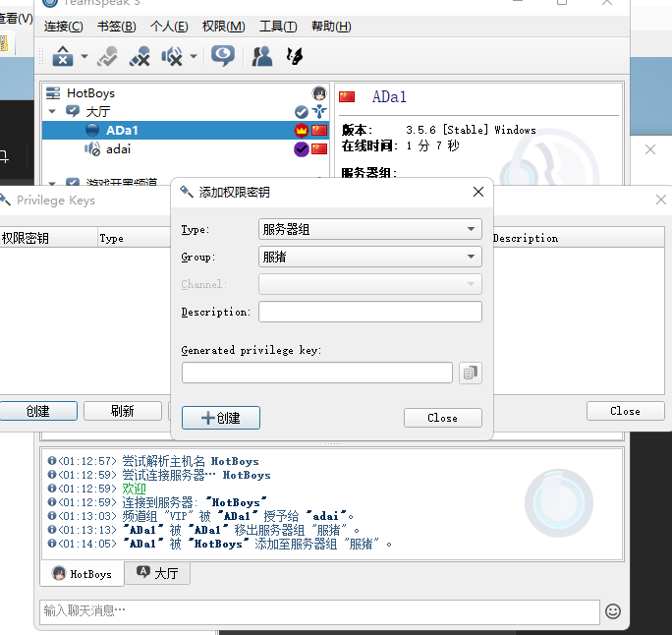Image resolution: width=672 pixels, height=635 pixels.
Task: Copy the generated privilege key to clipboard
Action: 471,373
